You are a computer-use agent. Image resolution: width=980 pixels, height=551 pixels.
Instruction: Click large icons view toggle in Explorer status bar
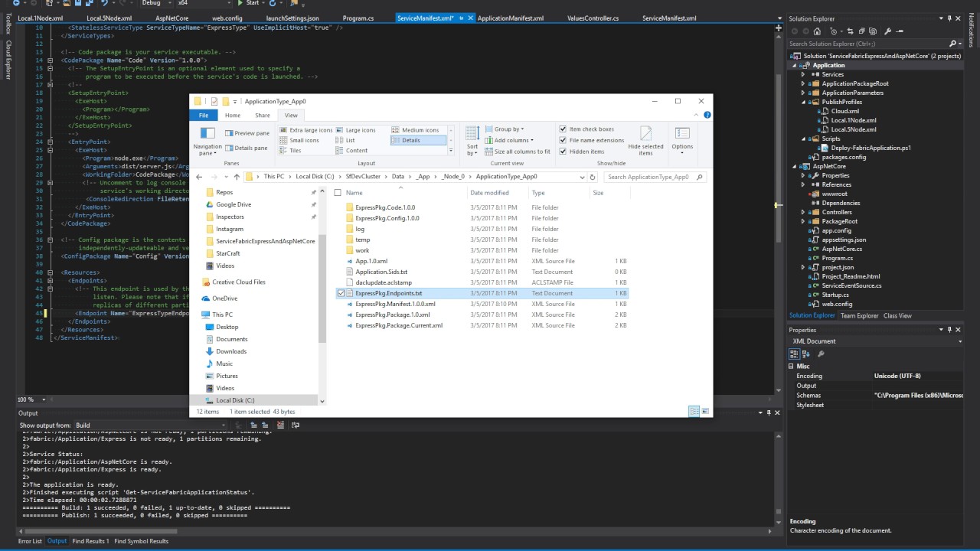pyautogui.click(x=705, y=411)
